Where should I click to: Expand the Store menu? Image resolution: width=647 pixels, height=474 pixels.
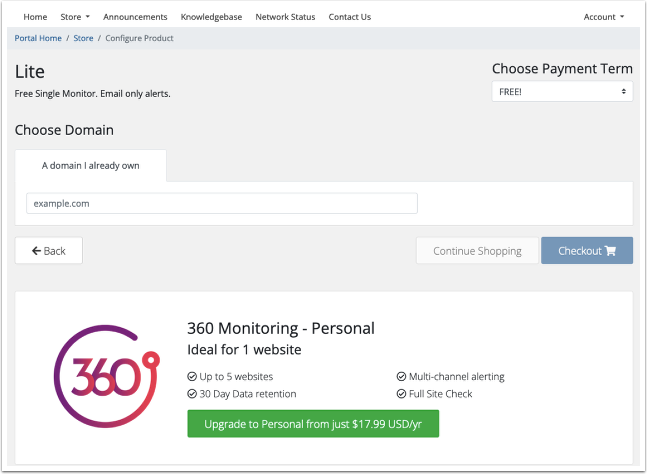pos(75,17)
